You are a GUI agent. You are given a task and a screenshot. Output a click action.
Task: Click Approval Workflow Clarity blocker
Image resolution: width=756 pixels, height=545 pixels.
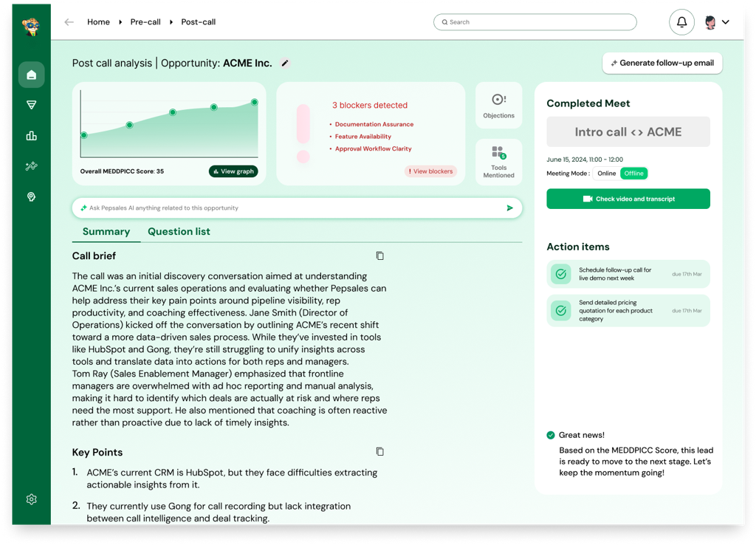pos(373,148)
